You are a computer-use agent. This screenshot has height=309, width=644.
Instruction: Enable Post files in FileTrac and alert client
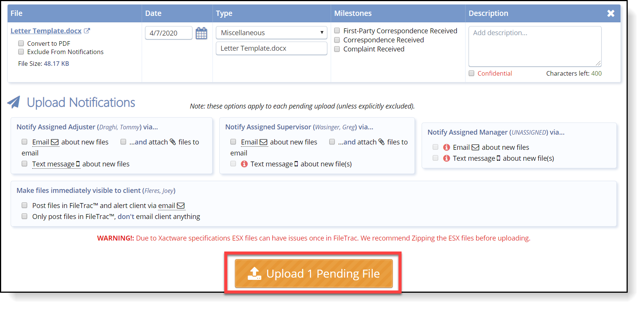coord(25,205)
